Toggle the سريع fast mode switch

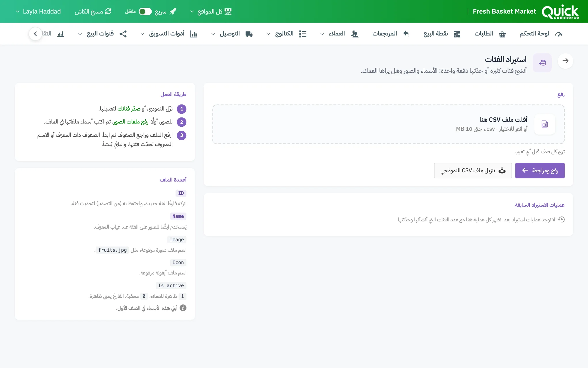pyautogui.click(x=145, y=12)
